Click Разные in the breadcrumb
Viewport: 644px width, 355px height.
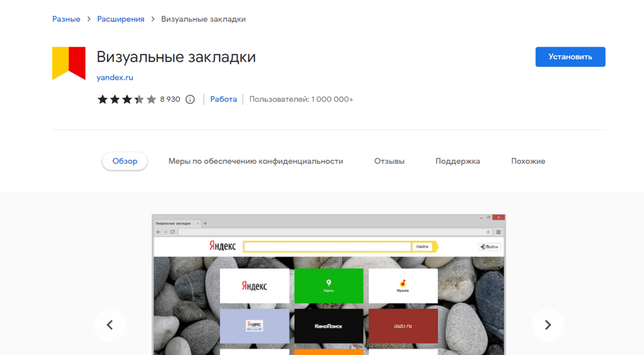tap(66, 19)
